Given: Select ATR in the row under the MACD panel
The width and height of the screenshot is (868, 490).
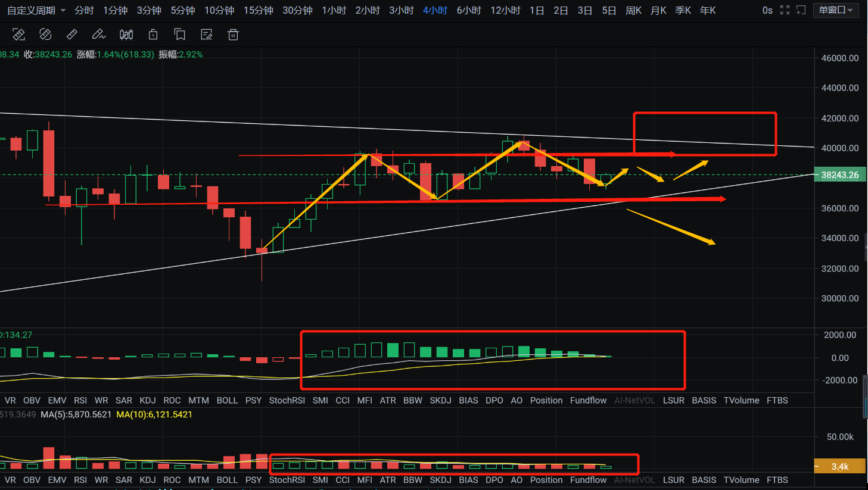Looking at the screenshot, I should pyautogui.click(x=388, y=400).
